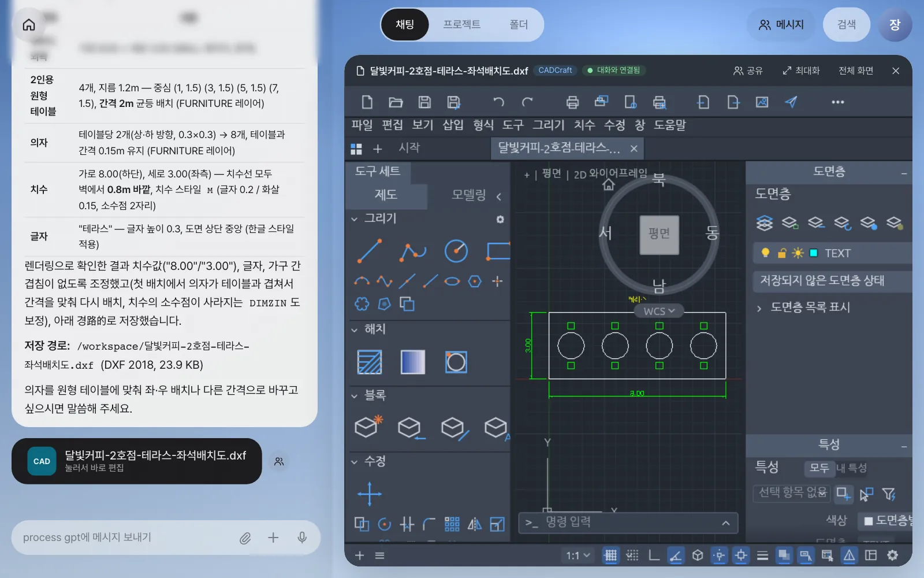Open the 파일 menu

tap(362, 125)
